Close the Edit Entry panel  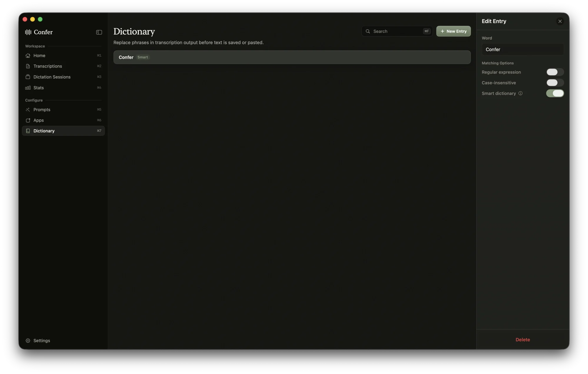560,21
